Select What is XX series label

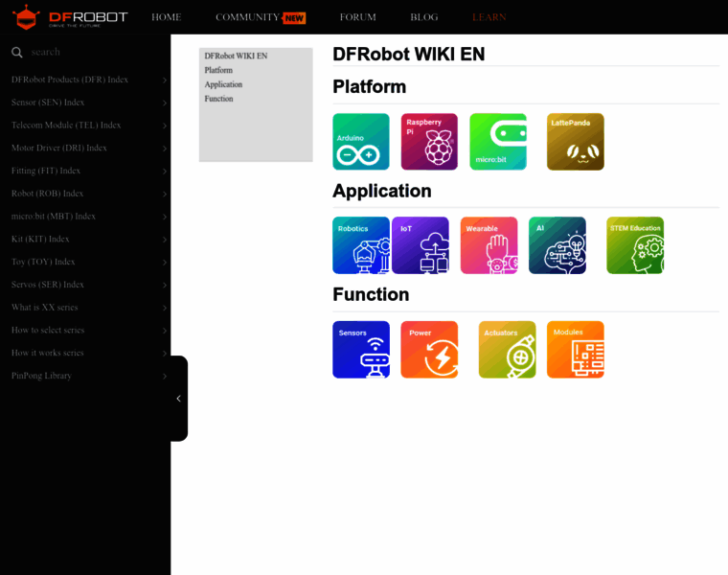click(45, 307)
